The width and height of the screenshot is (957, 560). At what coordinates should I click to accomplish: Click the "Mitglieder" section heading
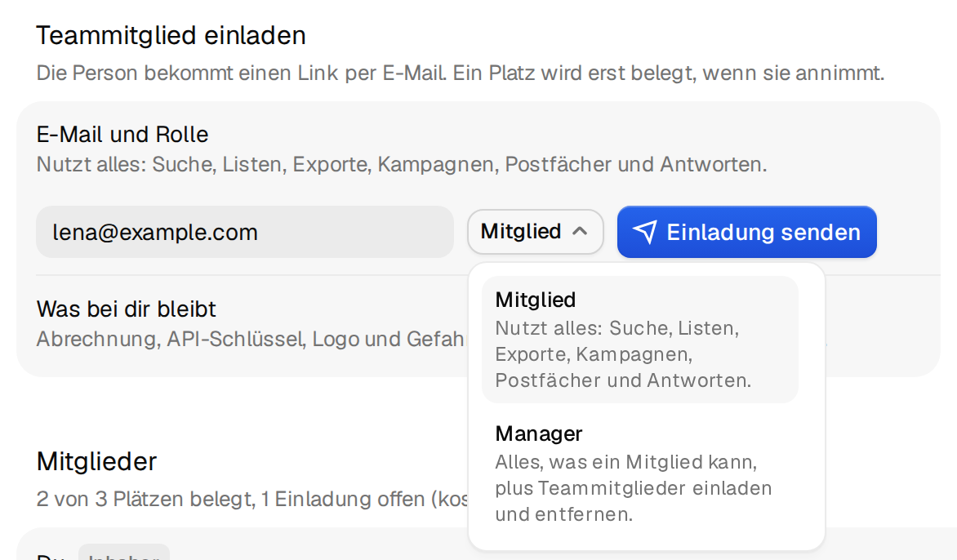pyautogui.click(x=97, y=462)
